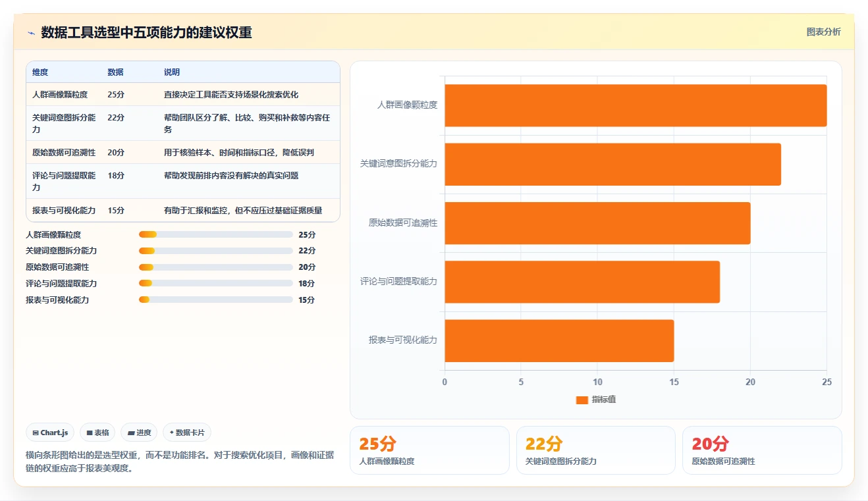Click the 数据 column header
The width and height of the screenshot is (868, 501).
(x=115, y=72)
